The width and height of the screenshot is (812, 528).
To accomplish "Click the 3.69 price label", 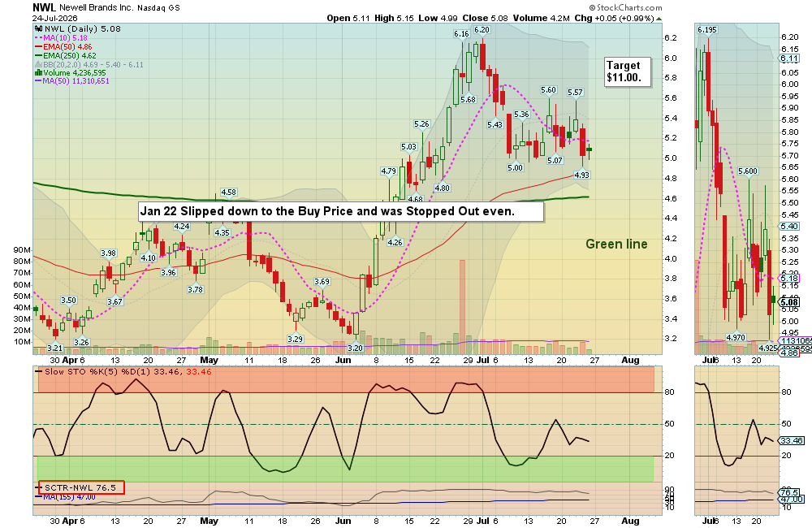I will (322, 282).
